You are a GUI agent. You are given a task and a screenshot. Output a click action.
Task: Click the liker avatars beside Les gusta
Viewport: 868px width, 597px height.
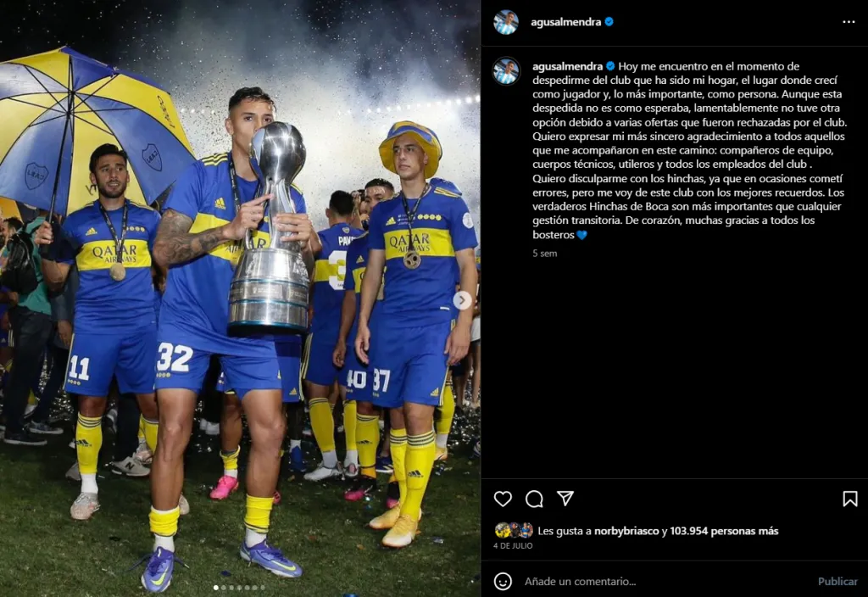pos(515,531)
